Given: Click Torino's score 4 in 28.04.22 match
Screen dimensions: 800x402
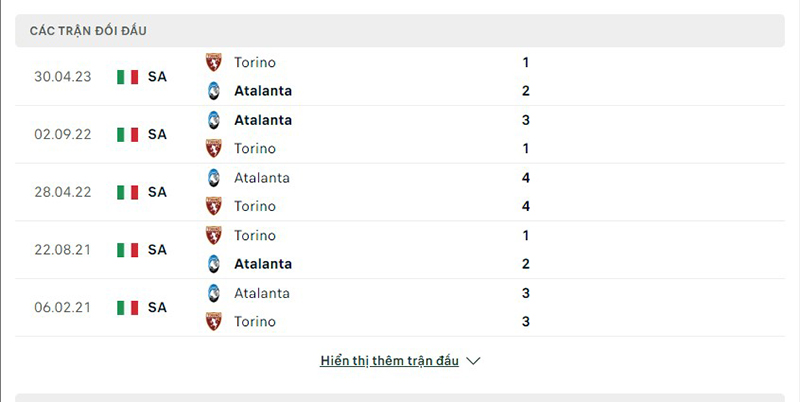Looking at the screenshot, I should pyautogui.click(x=525, y=207).
